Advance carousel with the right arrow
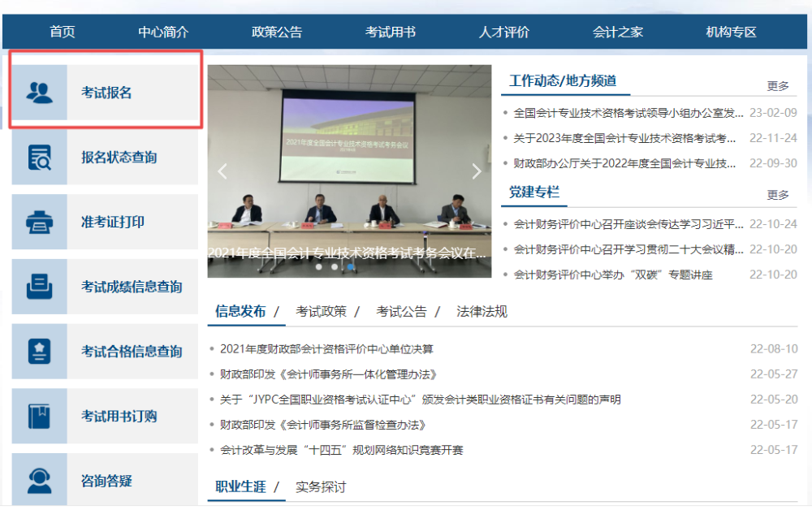Viewport: 812px width, 510px height. tap(477, 171)
